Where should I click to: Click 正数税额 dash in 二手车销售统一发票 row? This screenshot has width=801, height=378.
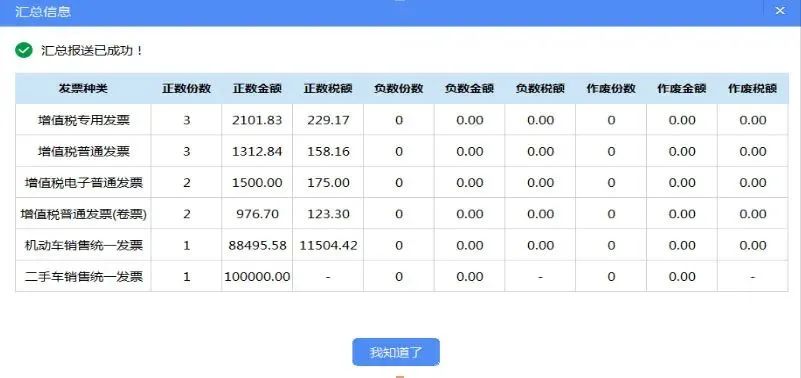click(x=328, y=277)
